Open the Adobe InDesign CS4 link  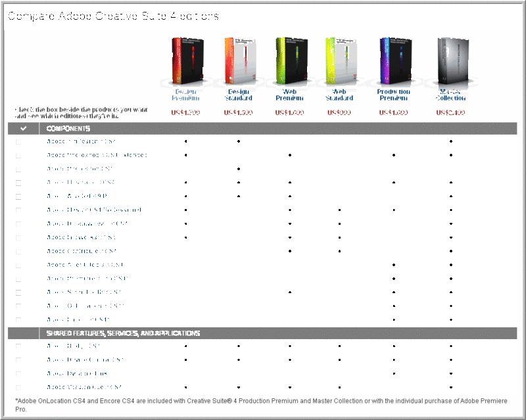tap(81, 141)
